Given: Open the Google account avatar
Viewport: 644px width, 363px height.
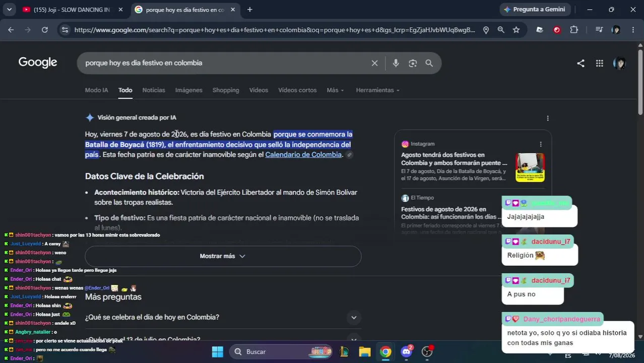Looking at the screenshot, I should (x=619, y=63).
